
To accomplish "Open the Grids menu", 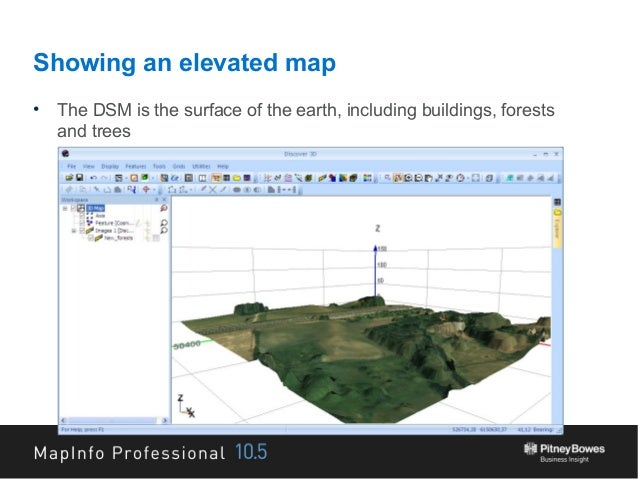I will [179, 165].
